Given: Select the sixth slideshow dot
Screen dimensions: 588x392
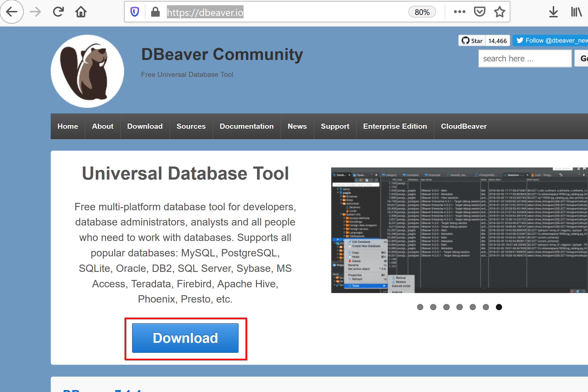Looking at the screenshot, I should click(486, 307).
